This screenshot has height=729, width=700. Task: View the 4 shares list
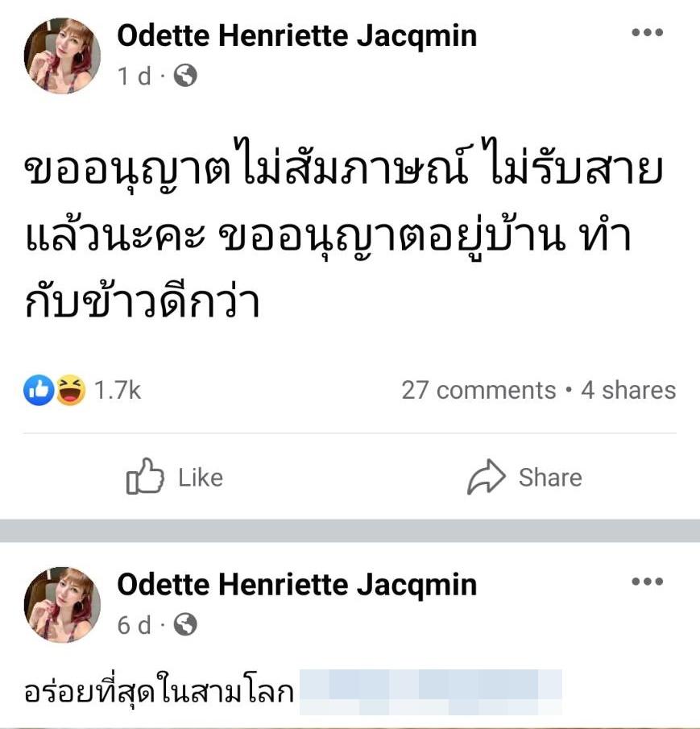coord(628,391)
